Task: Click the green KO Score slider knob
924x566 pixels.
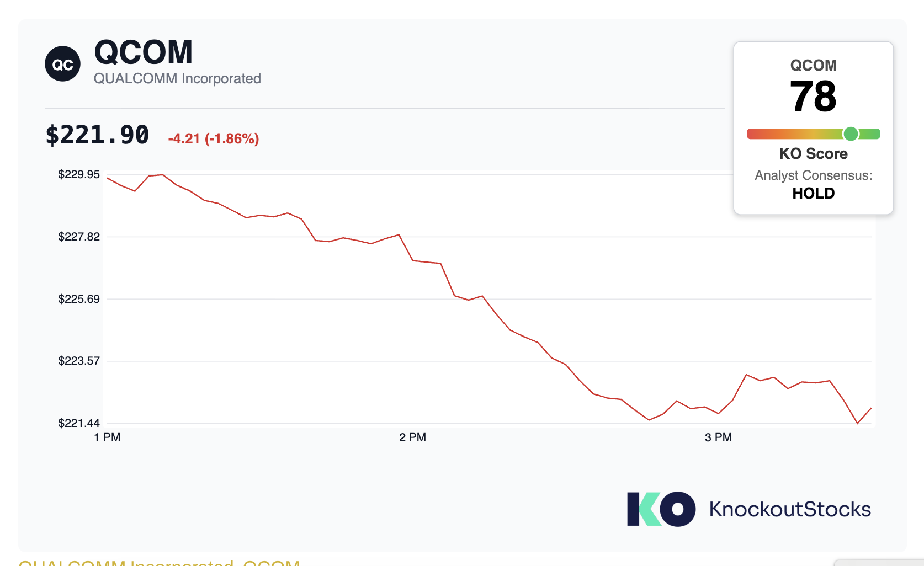Action: coord(851,134)
